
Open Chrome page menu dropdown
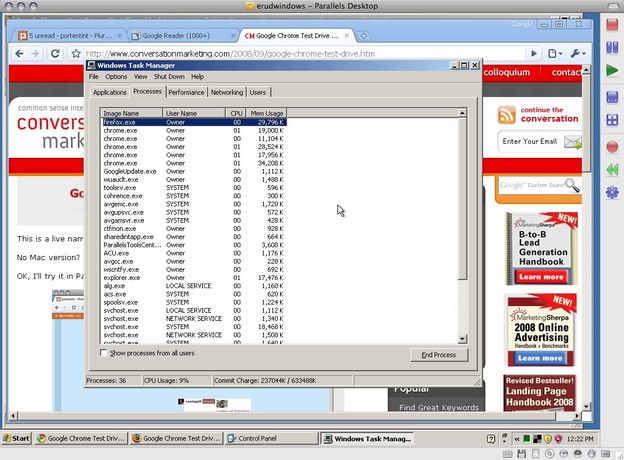tap(555, 53)
